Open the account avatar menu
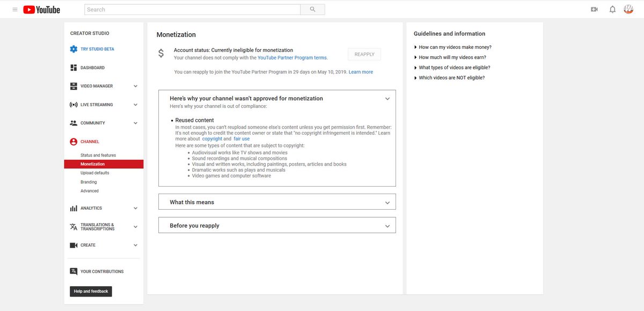 tap(628, 9)
